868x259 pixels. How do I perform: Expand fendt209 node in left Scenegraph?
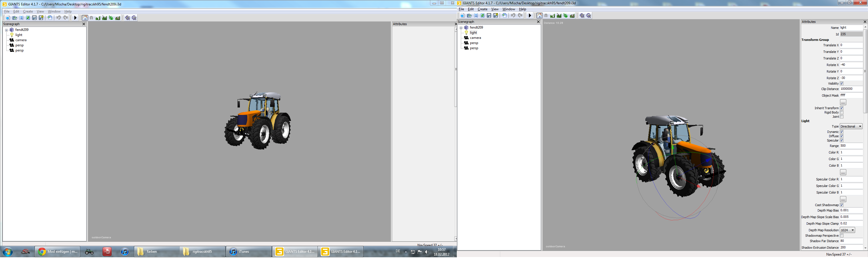pyautogui.click(x=6, y=30)
